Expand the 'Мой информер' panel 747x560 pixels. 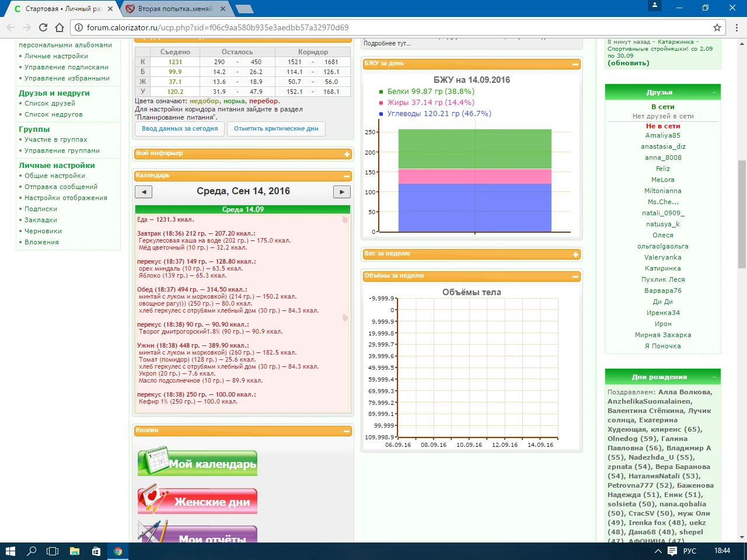click(347, 154)
